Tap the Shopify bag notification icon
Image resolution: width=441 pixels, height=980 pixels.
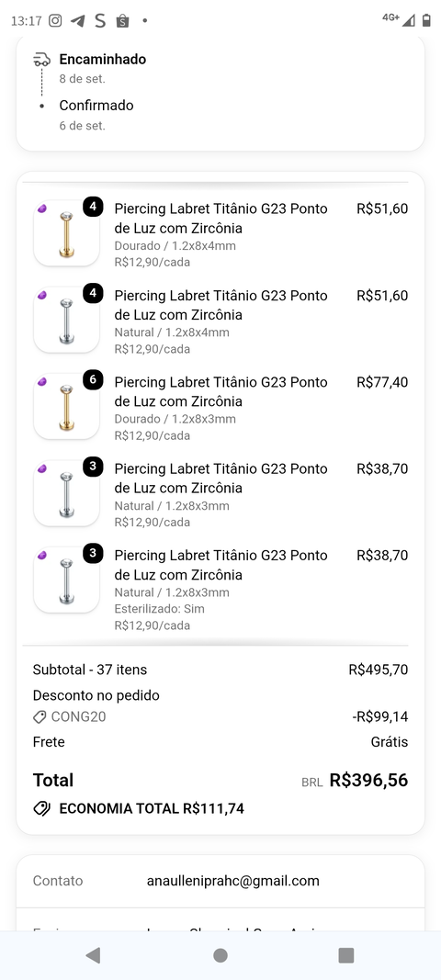pos(122,20)
